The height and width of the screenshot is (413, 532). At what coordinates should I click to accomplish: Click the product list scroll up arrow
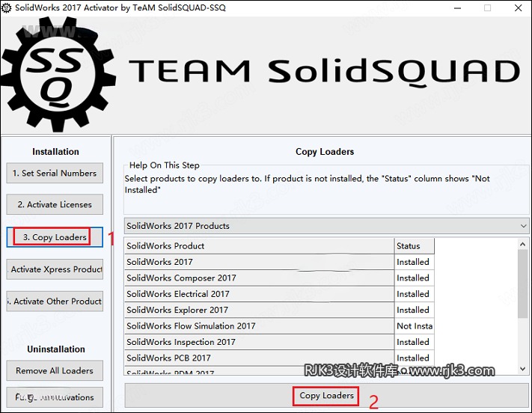point(523,244)
